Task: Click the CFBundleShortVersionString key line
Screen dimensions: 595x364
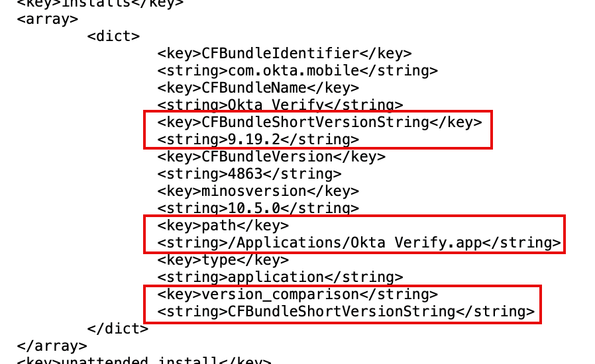Action: (319, 122)
